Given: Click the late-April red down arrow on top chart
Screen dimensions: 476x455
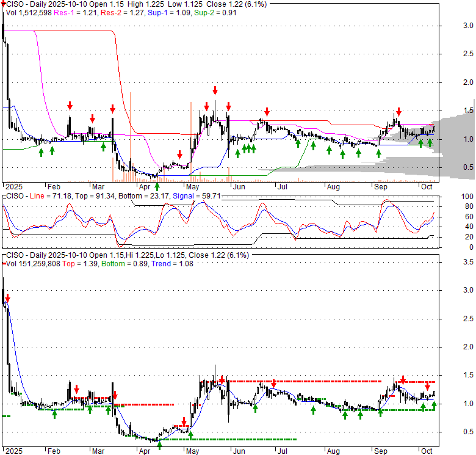Looking at the screenshot, I should pos(179,155).
